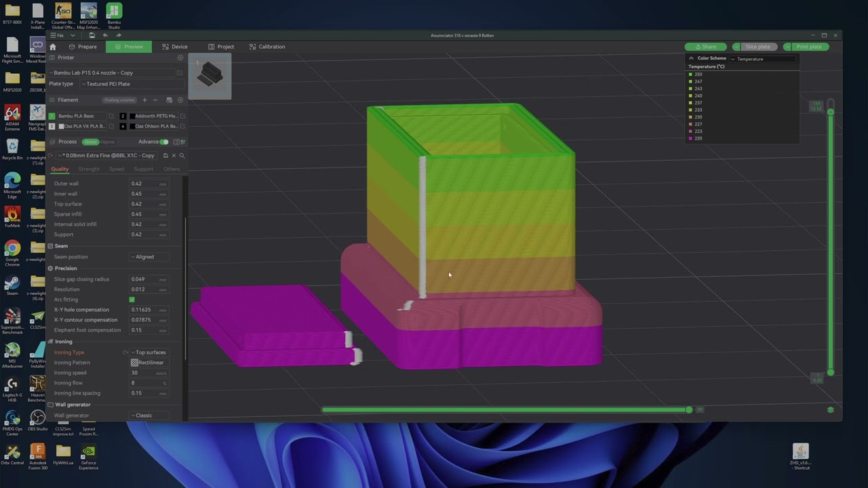Viewport: 868px width, 488px height.
Task: Remove a filament with minus icon
Action: pos(155,100)
